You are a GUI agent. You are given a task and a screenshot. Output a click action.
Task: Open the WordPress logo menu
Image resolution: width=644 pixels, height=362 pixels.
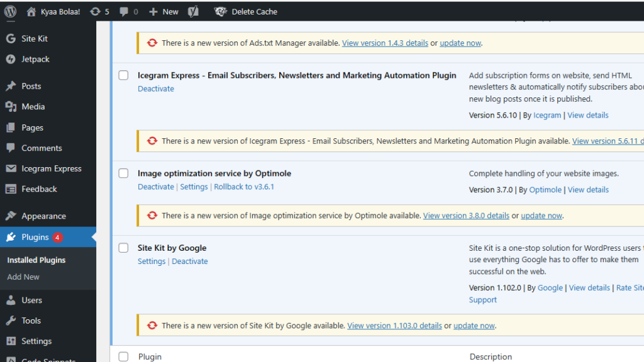(x=10, y=11)
